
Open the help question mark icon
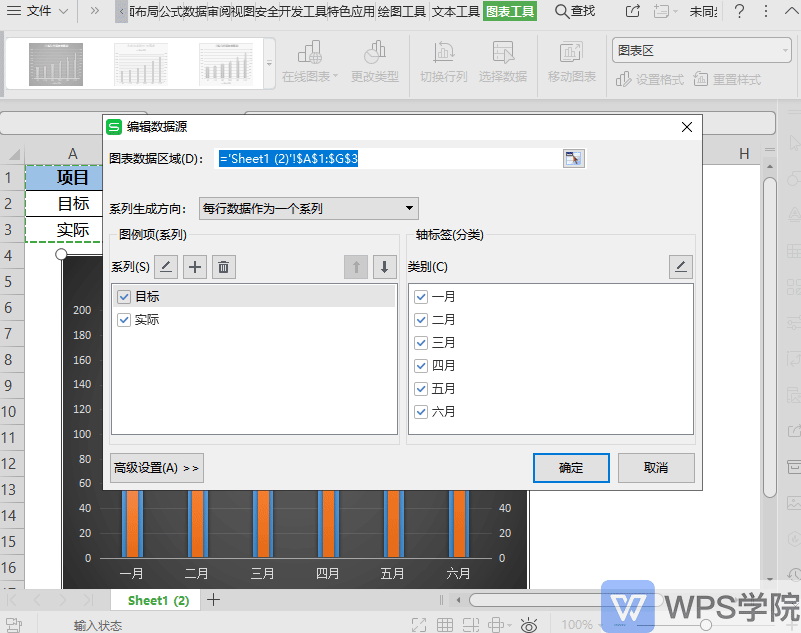[739, 11]
